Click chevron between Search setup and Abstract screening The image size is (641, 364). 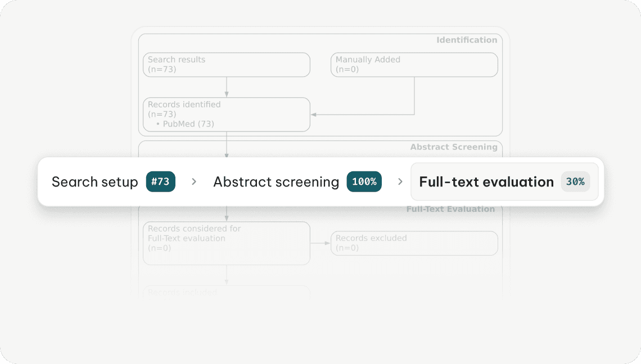[x=194, y=182]
